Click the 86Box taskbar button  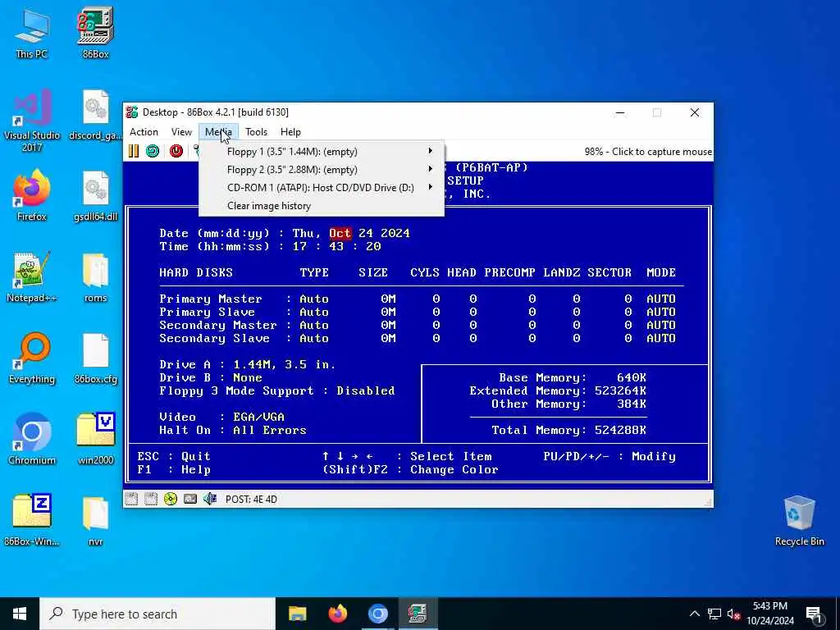coord(418,614)
